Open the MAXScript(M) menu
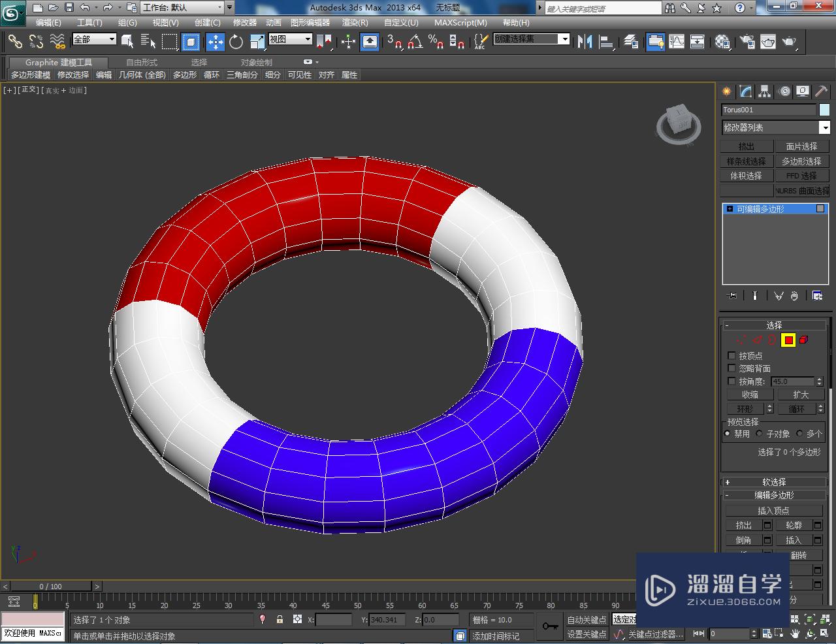The height and width of the screenshot is (644, 836). click(x=460, y=22)
